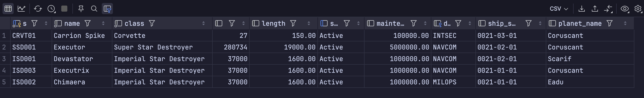This screenshot has width=644, height=98.
Task: Click the upload import icon
Action: [595, 9]
